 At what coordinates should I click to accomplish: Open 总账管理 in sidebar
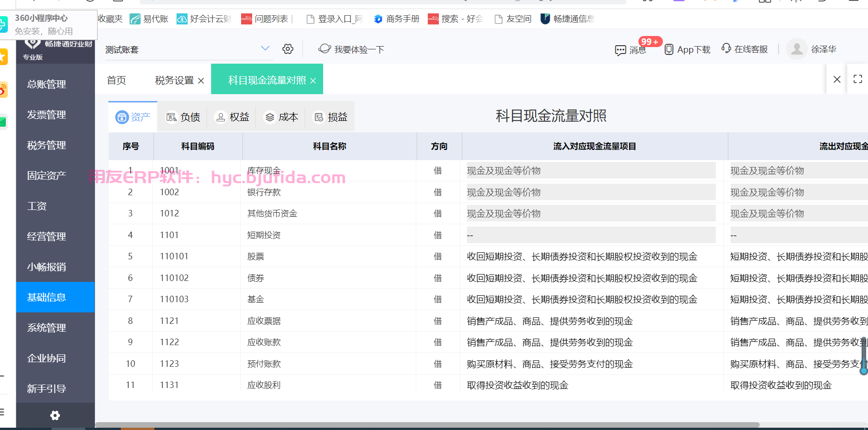[55, 84]
